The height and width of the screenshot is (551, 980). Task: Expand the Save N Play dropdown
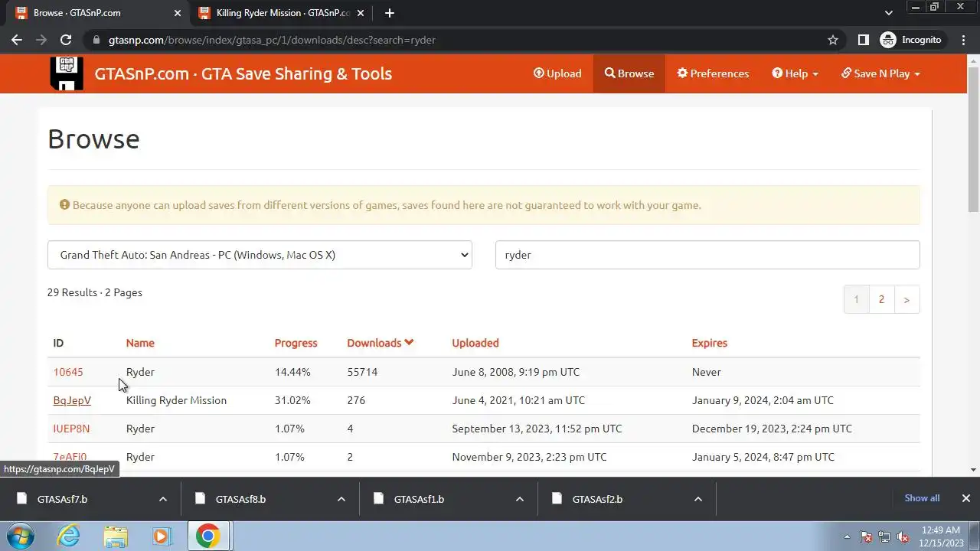[x=880, y=73]
